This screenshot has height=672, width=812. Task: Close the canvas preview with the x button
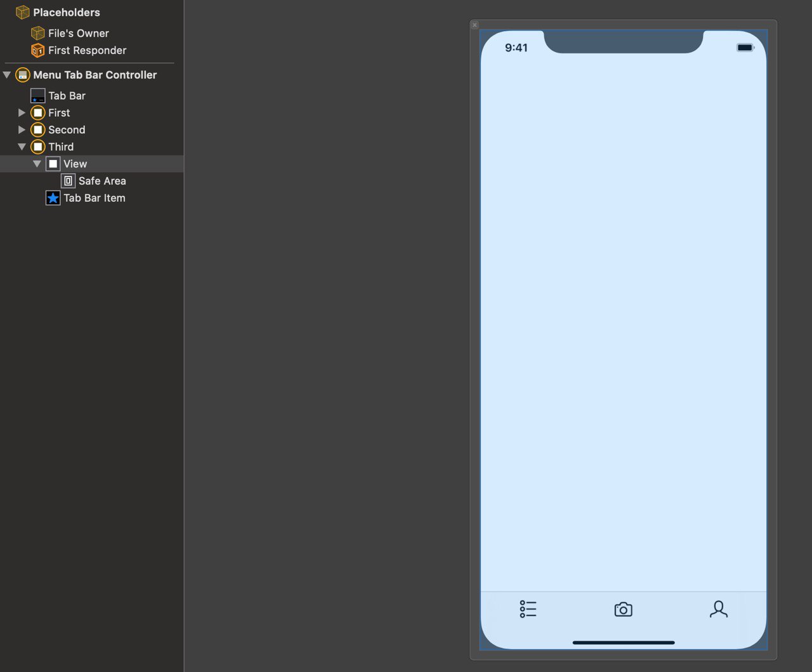click(x=475, y=25)
